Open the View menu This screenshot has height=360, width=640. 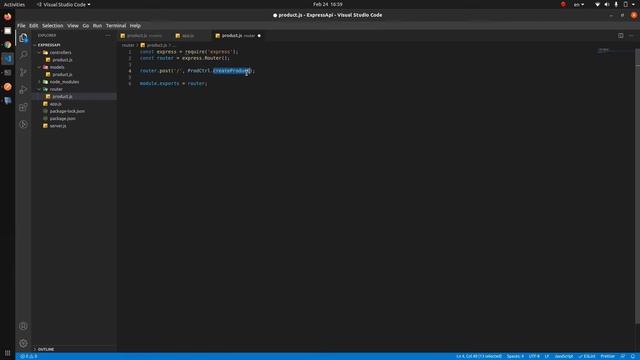tap(73, 26)
